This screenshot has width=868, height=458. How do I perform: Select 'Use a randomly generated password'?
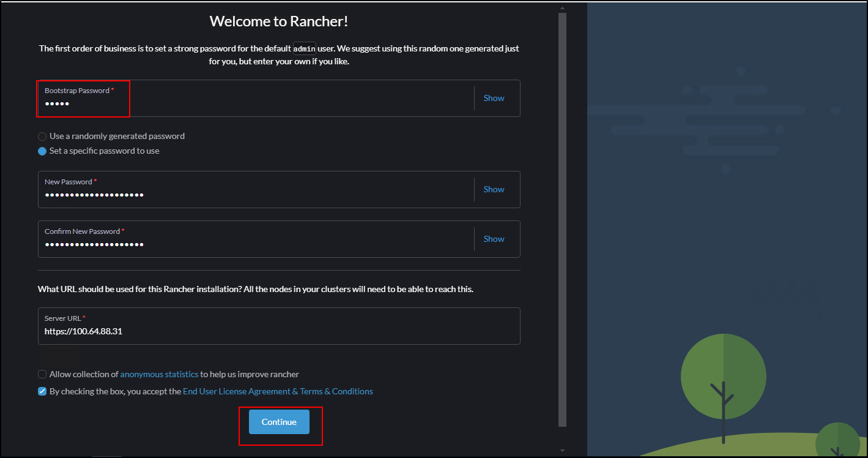tap(42, 137)
